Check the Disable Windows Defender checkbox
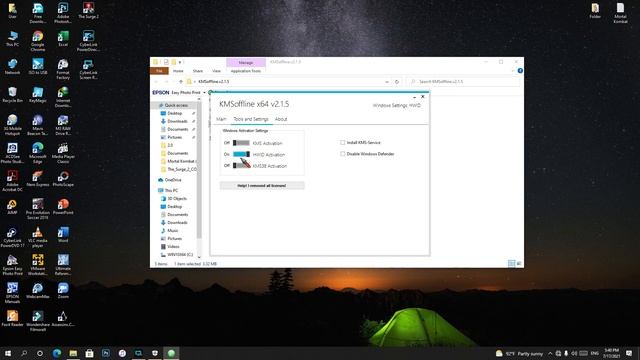The height and width of the screenshot is (360, 640). click(x=342, y=154)
